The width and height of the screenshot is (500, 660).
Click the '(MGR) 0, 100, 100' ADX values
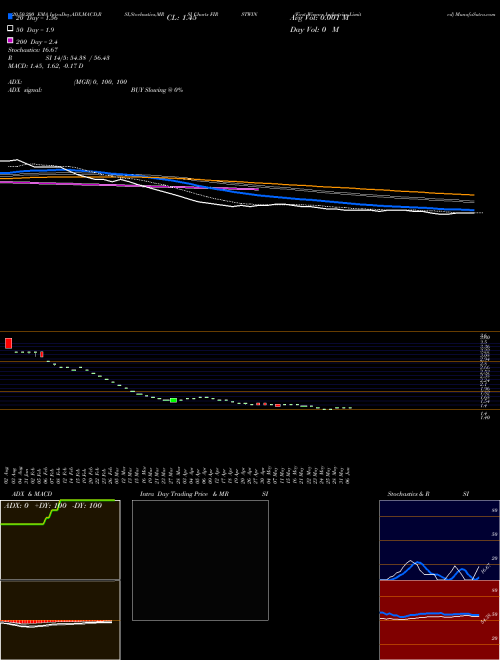100,82
